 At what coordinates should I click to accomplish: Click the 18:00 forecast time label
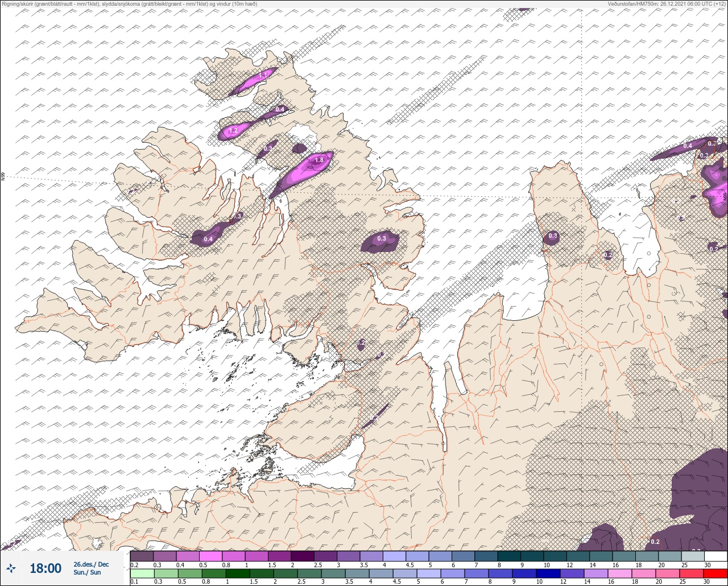(45, 568)
